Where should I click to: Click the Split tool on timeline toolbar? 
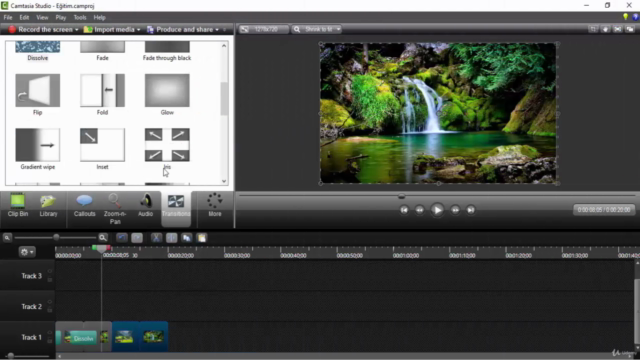pyautogui.click(x=171, y=238)
